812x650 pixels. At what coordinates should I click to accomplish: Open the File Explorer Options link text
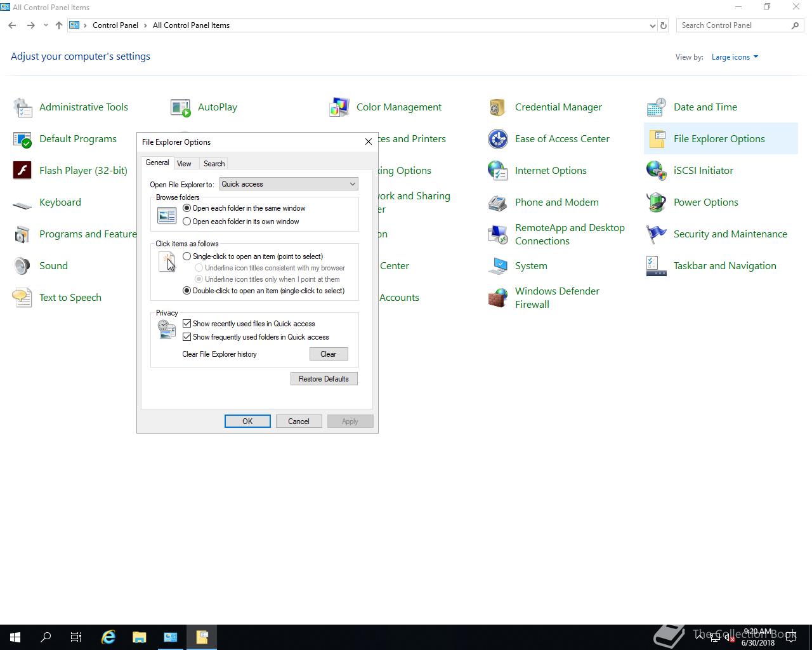tap(719, 139)
